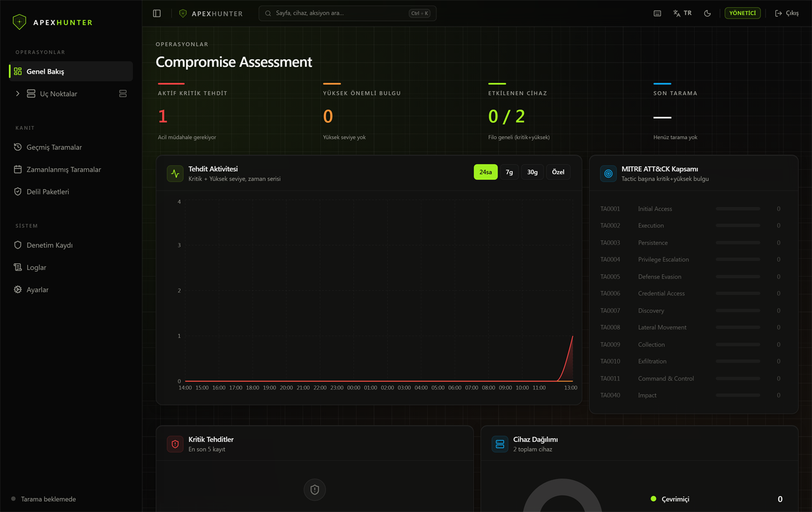Image resolution: width=812 pixels, height=512 pixels.
Task: Collapse sidebar using the panel toggle icon
Action: click(x=157, y=13)
